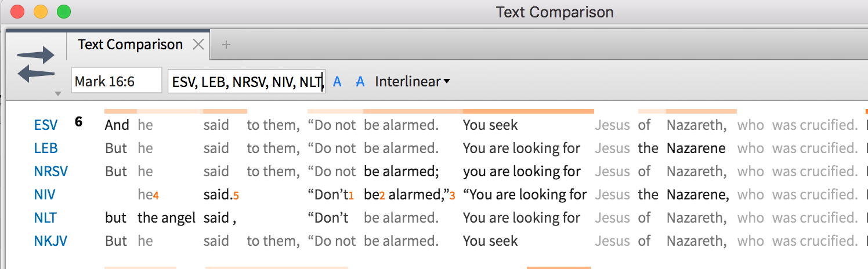Image resolution: width=868 pixels, height=269 pixels.
Task: Close the Text Comparison tab
Action: 198,45
